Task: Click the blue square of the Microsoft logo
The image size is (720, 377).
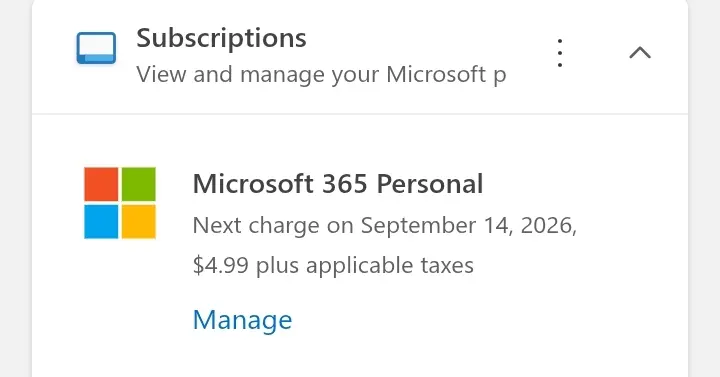Action: click(101, 222)
